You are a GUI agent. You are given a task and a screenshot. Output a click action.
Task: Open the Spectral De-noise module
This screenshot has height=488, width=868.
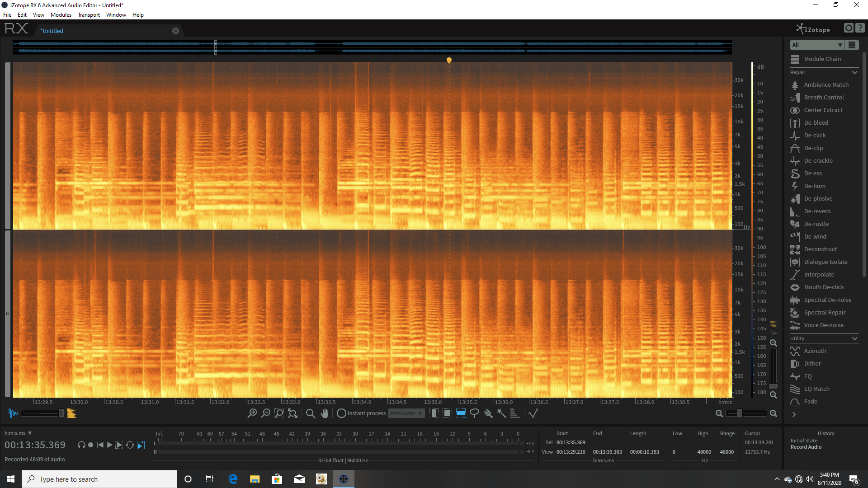[827, 300]
